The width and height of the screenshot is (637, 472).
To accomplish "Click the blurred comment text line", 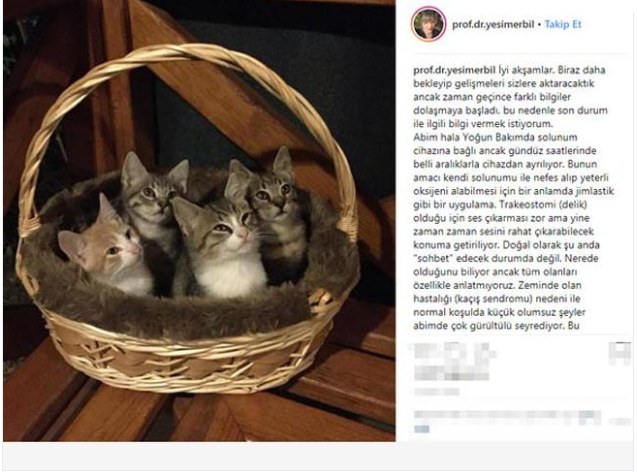I will 507,416.
